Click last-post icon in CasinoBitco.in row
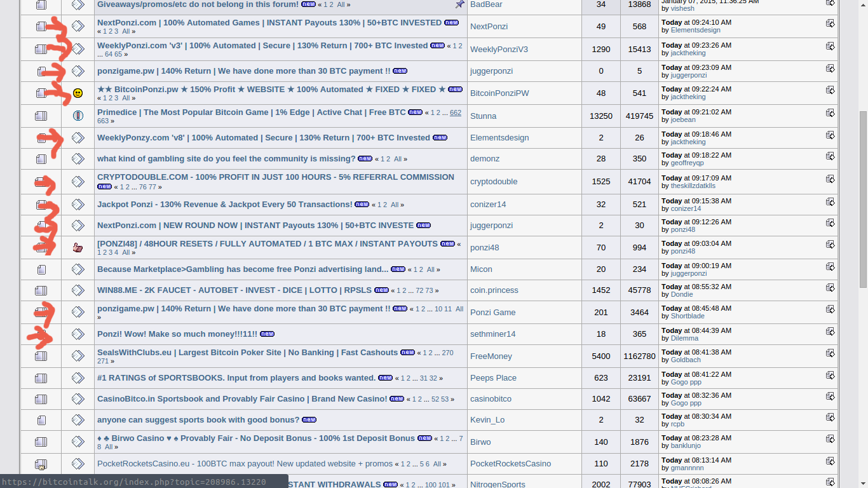Screen dimensions: 868x488 [831, 396]
